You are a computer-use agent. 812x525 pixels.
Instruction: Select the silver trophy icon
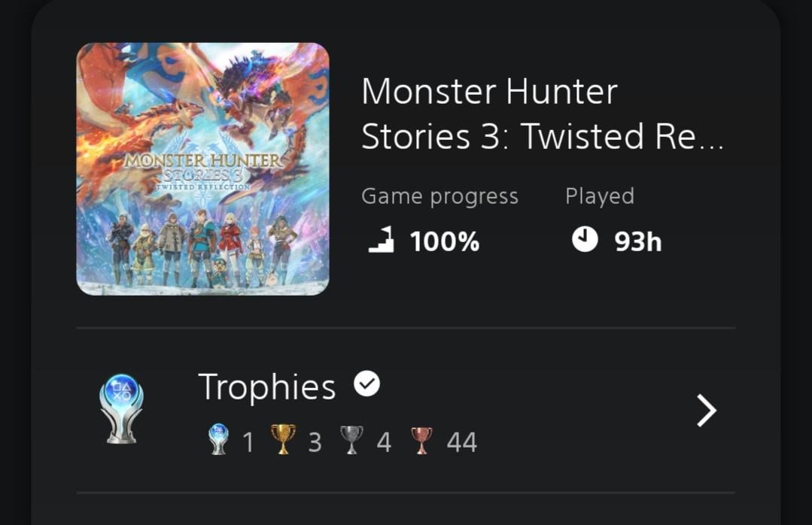coord(351,441)
